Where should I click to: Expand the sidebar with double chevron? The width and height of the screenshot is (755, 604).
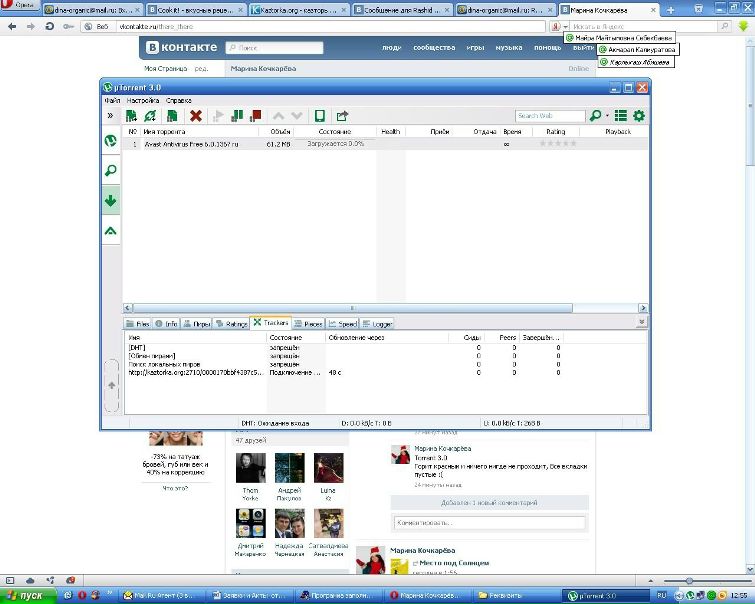point(110,116)
